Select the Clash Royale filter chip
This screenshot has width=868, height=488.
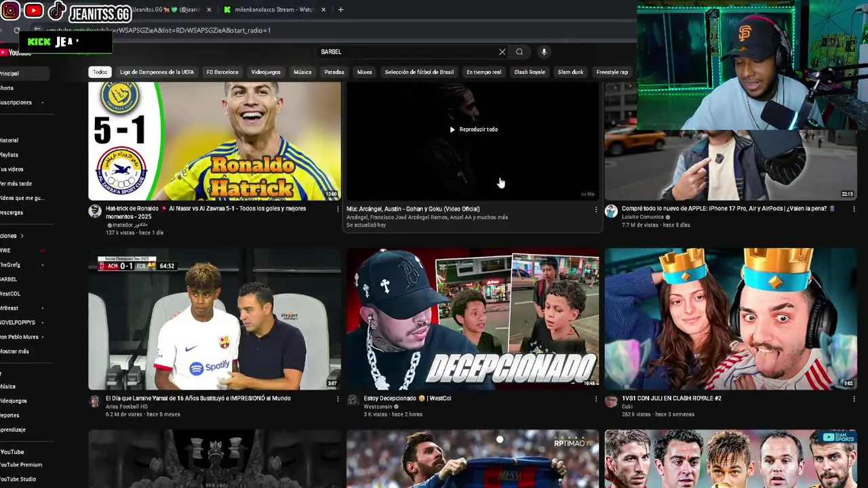(x=530, y=72)
